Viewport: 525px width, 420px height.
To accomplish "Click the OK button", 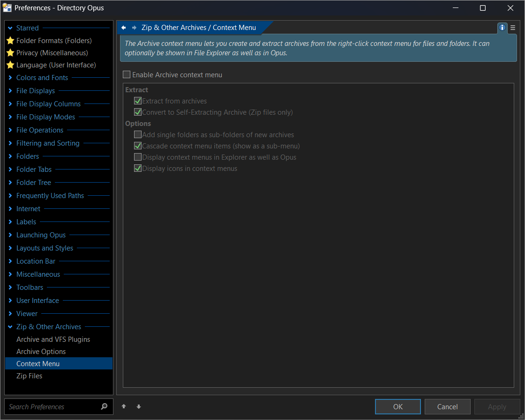I will tap(398, 406).
